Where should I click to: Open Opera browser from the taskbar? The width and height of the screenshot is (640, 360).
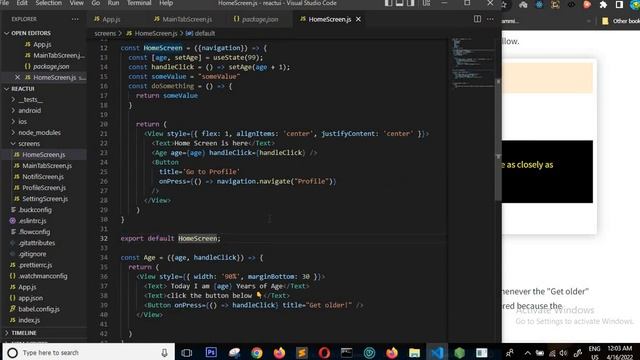[x=324, y=352]
